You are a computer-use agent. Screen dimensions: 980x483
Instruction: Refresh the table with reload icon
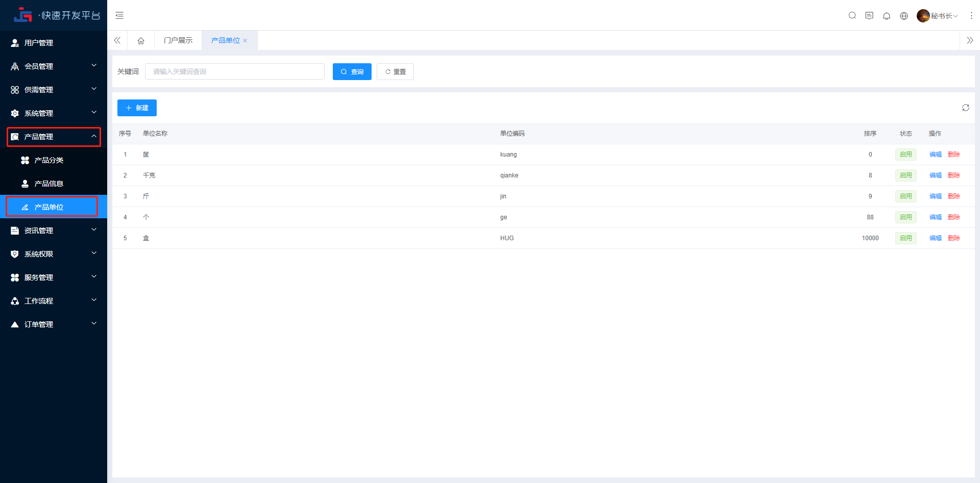click(x=966, y=108)
